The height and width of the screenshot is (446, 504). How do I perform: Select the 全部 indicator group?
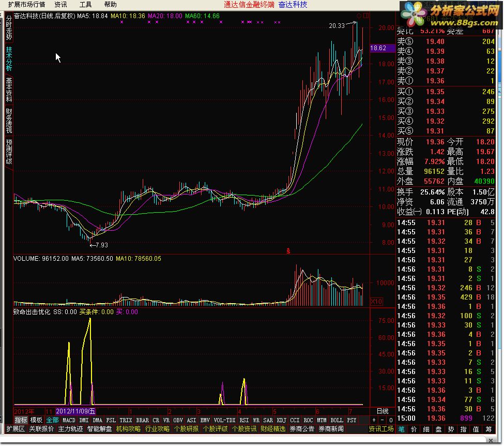click(x=52, y=420)
